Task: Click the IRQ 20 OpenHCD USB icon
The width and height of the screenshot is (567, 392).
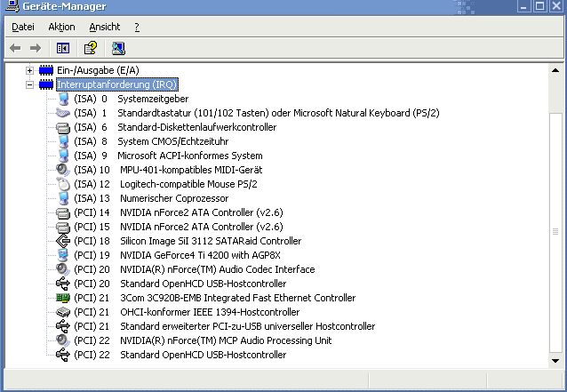Action: pos(63,284)
